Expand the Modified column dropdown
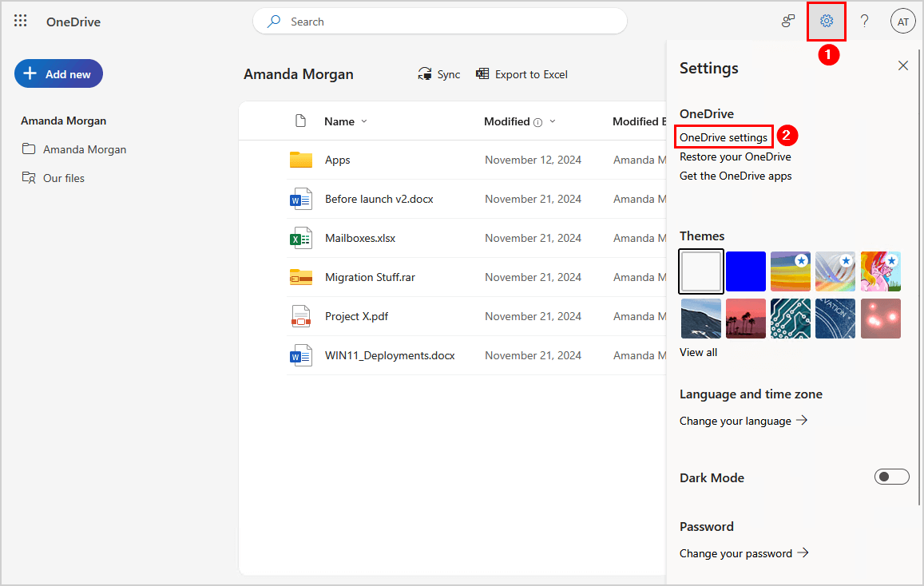This screenshot has height=586, width=924. point(553,121)
